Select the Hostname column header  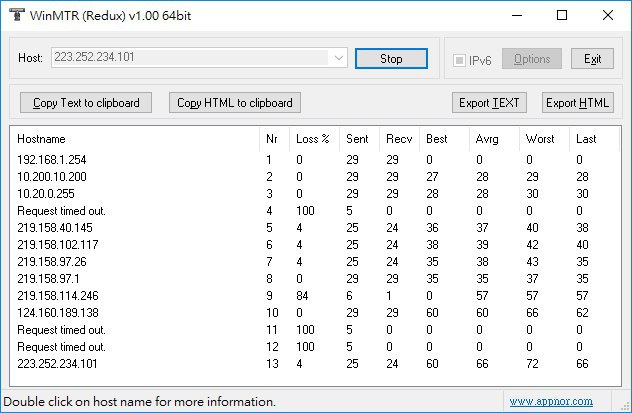tap(41, 139)
